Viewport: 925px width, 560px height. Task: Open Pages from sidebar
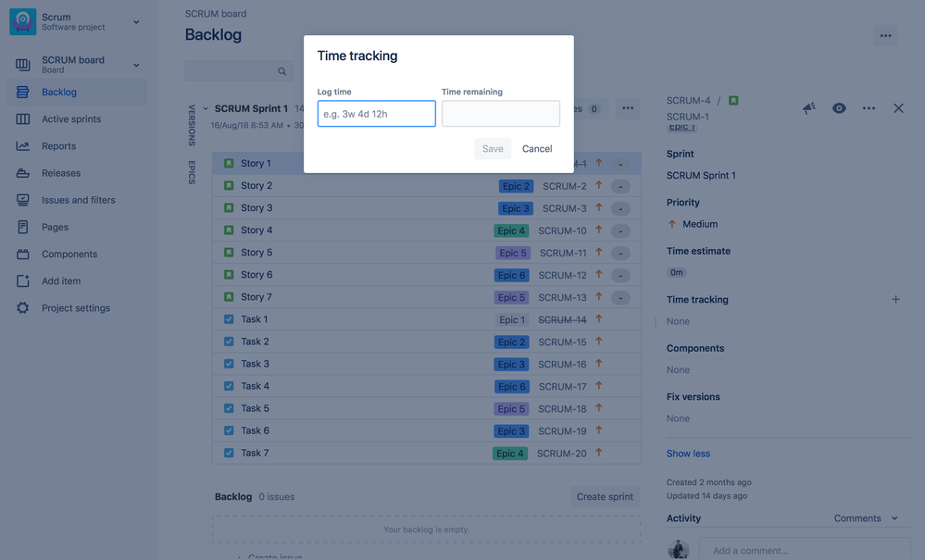[55, 227]
